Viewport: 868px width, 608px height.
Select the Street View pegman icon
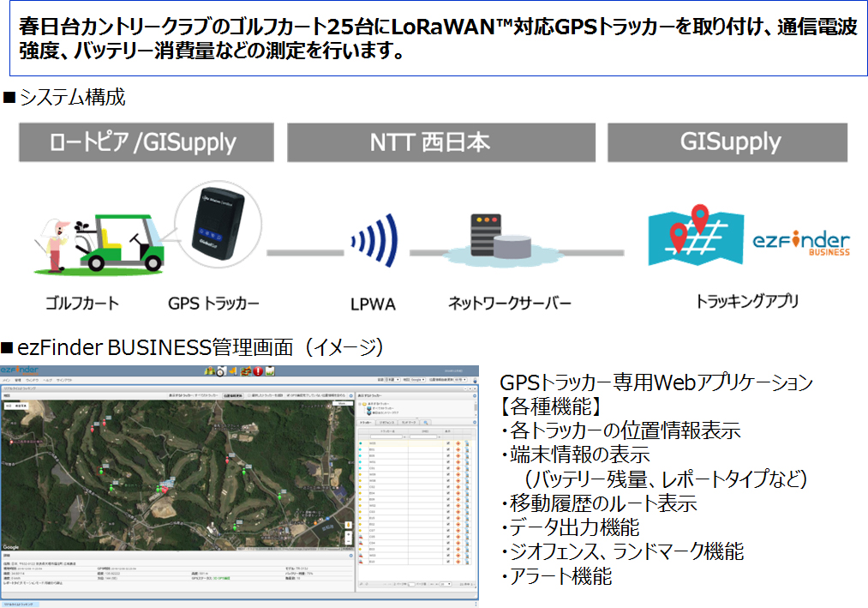348,525
